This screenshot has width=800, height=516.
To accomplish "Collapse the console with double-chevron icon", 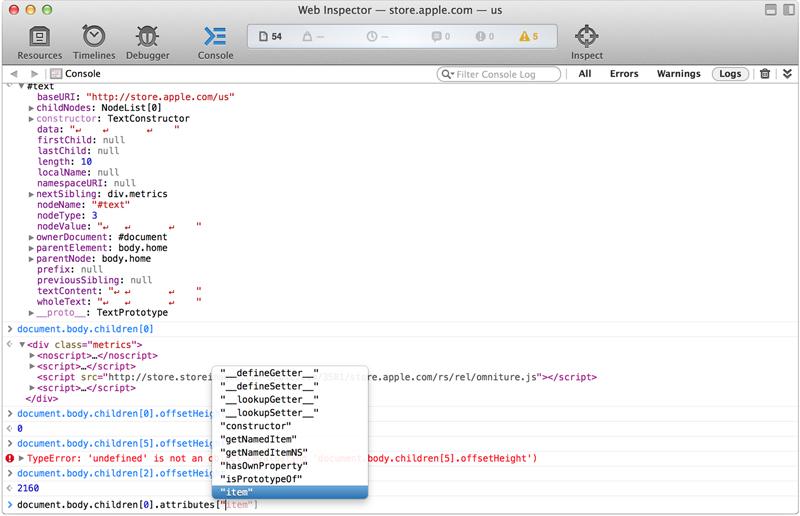I will tap(787, 73).
